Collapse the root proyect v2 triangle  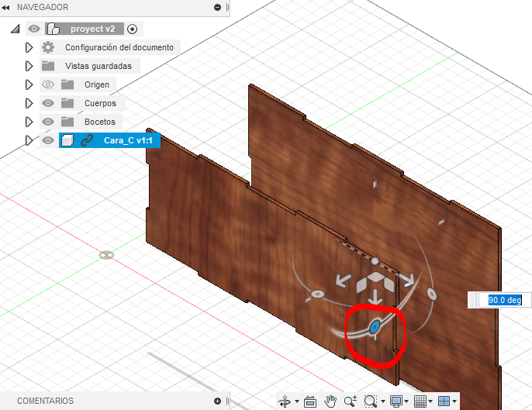pyautogui.click(x=15, y=29)
